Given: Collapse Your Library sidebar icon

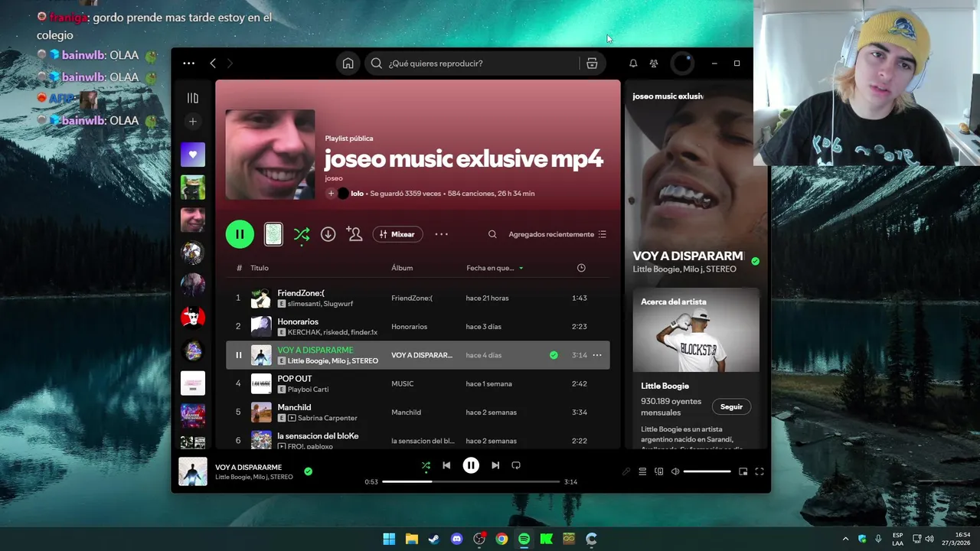Looking at the screenshot, I should [x=193, y=98].
